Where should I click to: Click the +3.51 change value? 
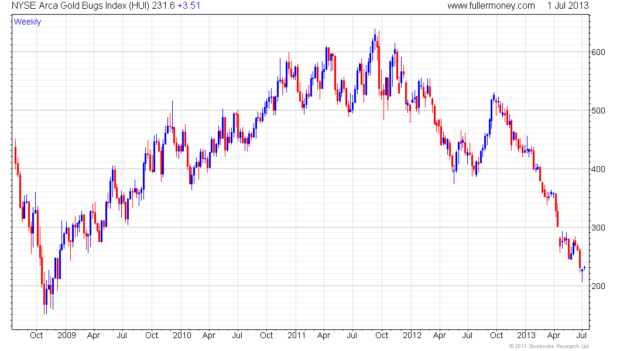pyautogui.click(x=189, y=6)
